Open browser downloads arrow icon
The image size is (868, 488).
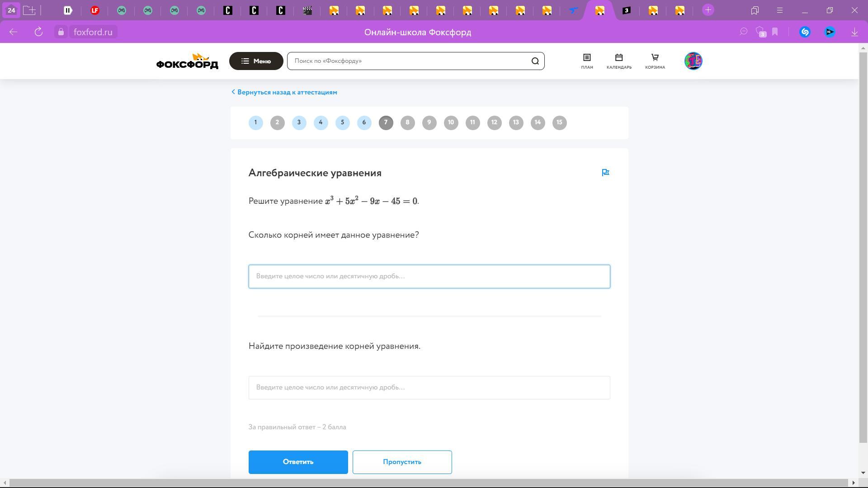pos(854,32)
